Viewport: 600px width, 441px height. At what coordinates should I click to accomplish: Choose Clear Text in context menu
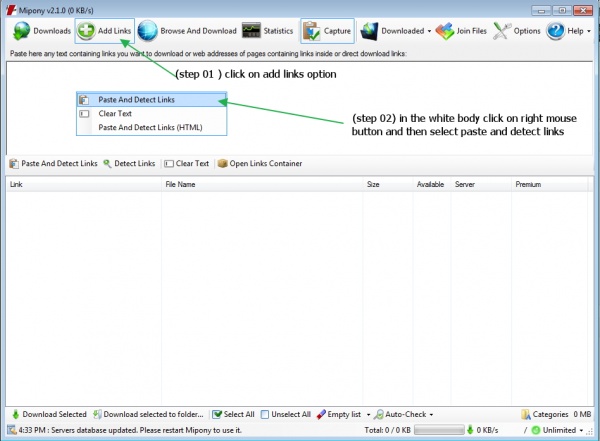point(152,113)
